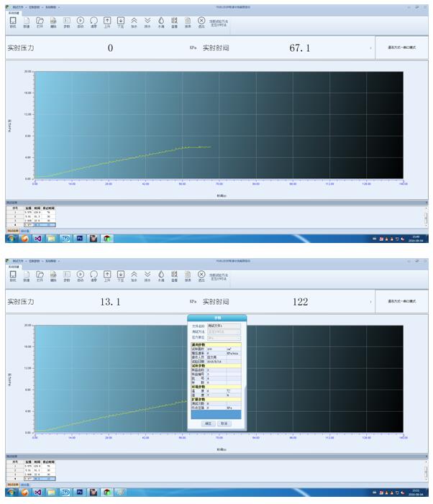Click 取消 button in parameters dialog

(x=224, y=423)
